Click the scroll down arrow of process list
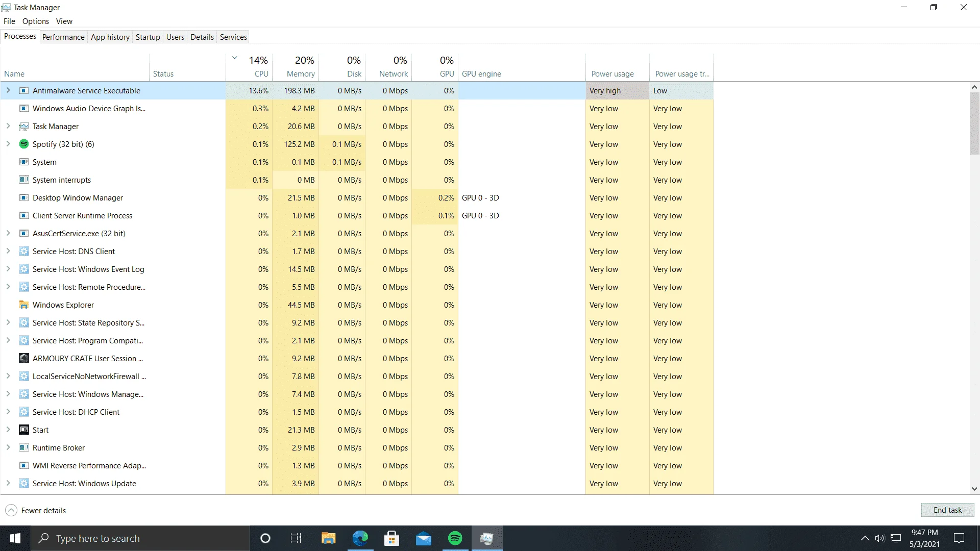Viewport: 980px width, 551px height. point(974,489)
